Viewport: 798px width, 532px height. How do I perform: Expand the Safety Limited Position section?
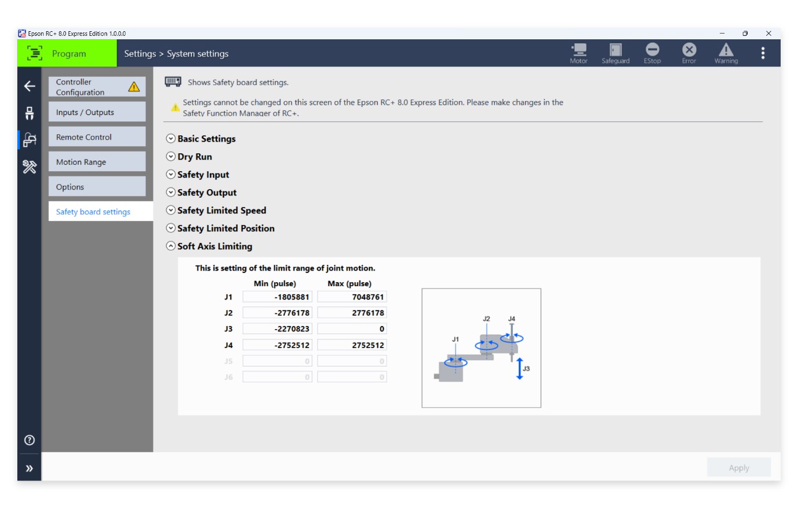click(171, 228)
